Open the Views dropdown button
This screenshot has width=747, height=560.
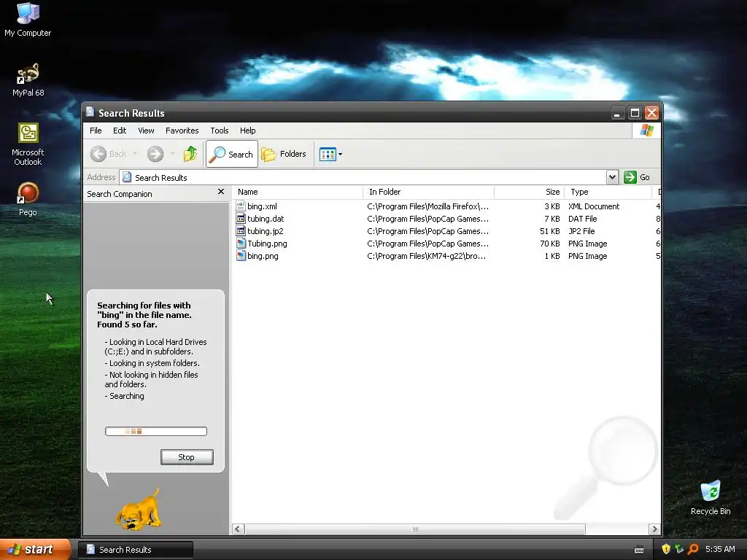330,154
